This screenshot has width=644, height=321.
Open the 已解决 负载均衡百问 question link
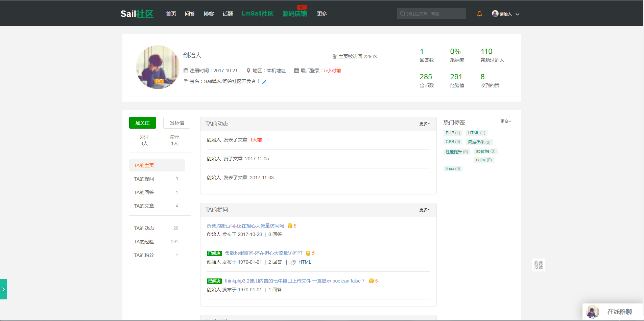tap(264, 253)
